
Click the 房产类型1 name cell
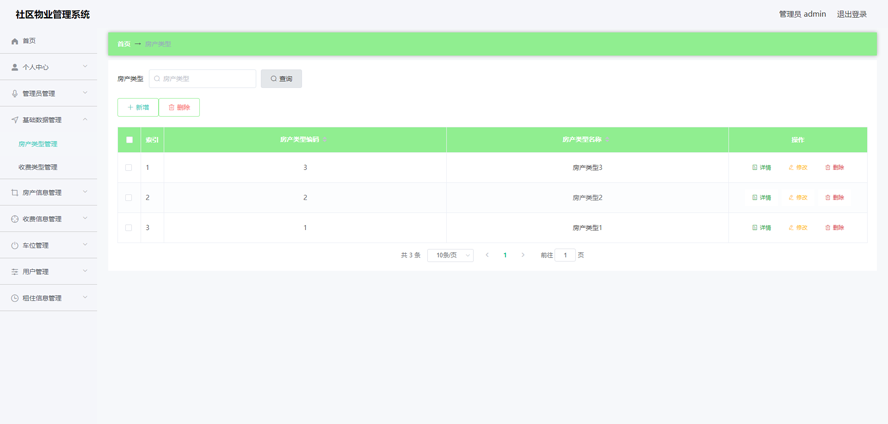(x=587, y=228)
